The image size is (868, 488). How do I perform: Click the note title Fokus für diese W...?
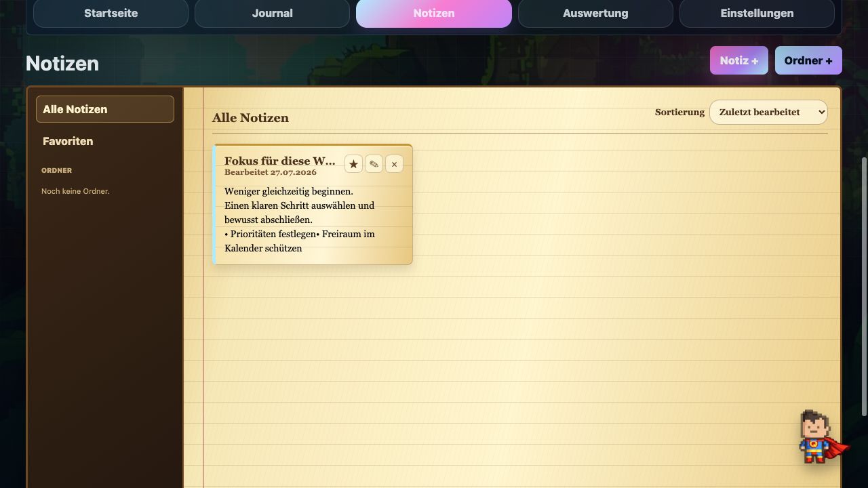(x=280, y=161)
